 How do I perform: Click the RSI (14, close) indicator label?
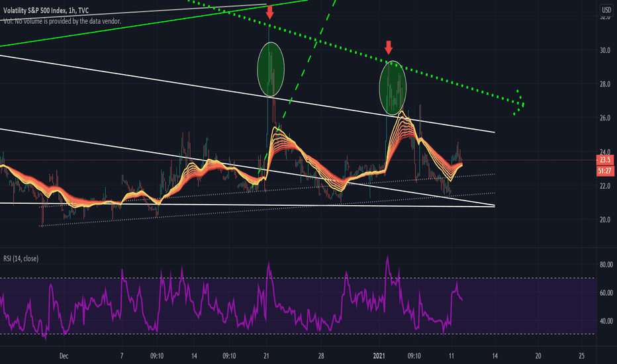click(21, 259)
